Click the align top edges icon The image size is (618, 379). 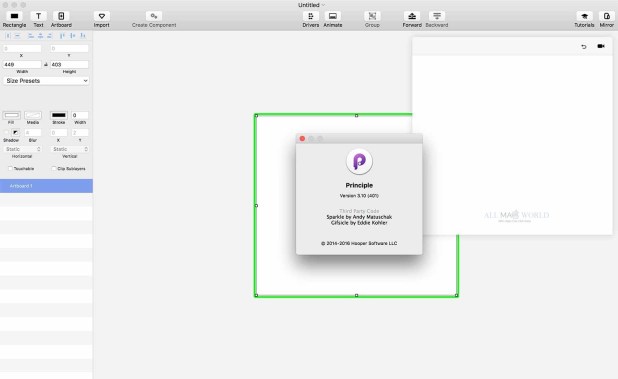click(x=62, y=36)
